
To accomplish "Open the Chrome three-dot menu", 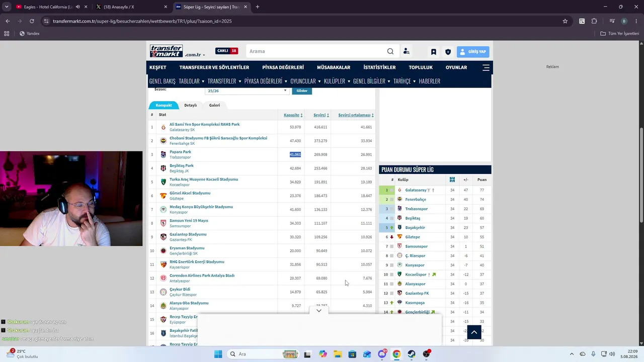I will (x=636, y=21).
